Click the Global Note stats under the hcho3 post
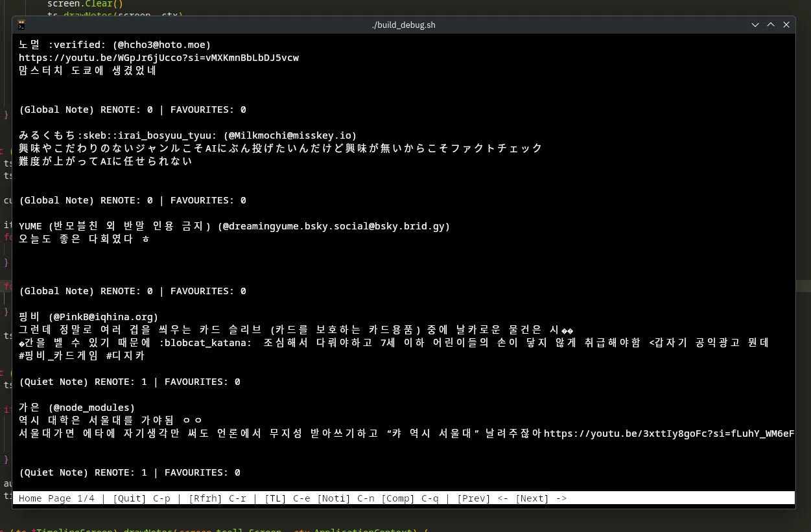Image resolution: width=811 pixels, height=532 pixels. [x=132, y=110]
